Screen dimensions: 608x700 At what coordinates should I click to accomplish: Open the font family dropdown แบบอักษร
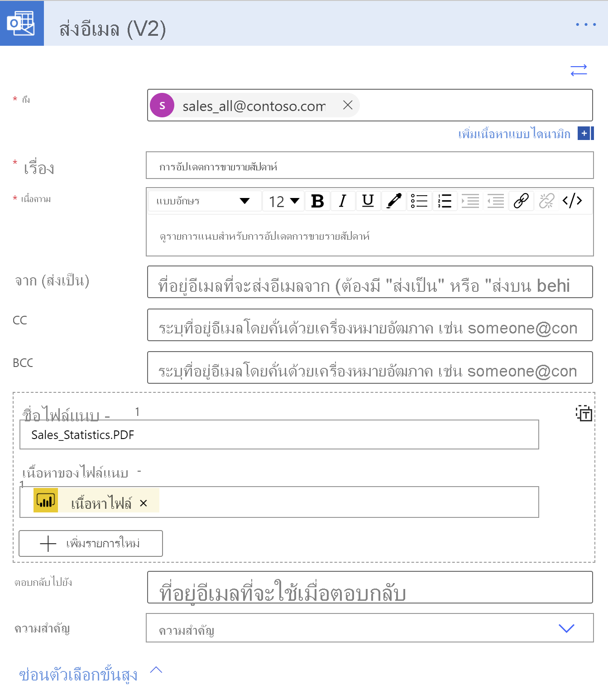[x=205, y=201]
